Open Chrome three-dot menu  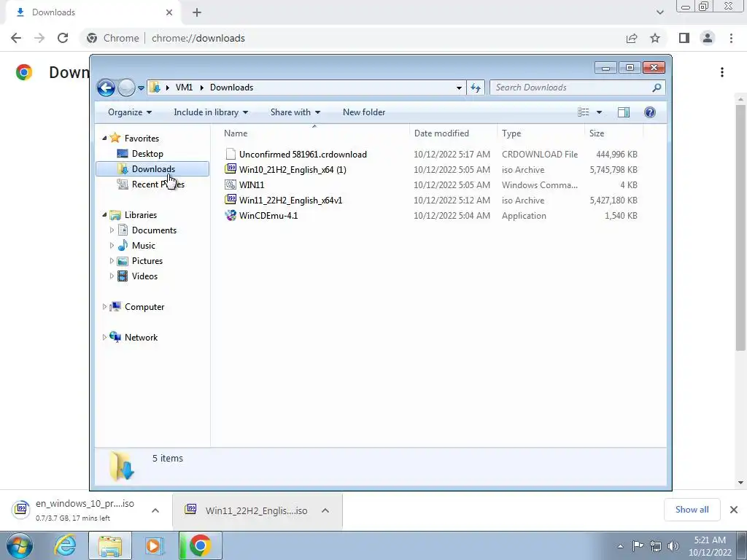point(731,38)
